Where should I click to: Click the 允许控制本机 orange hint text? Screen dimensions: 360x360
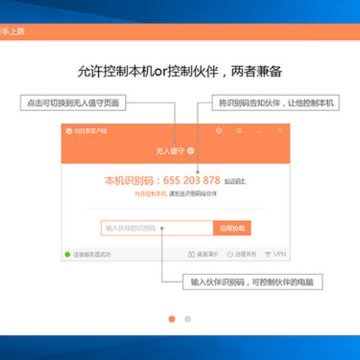pyautogui.click(x=150, y=194)
